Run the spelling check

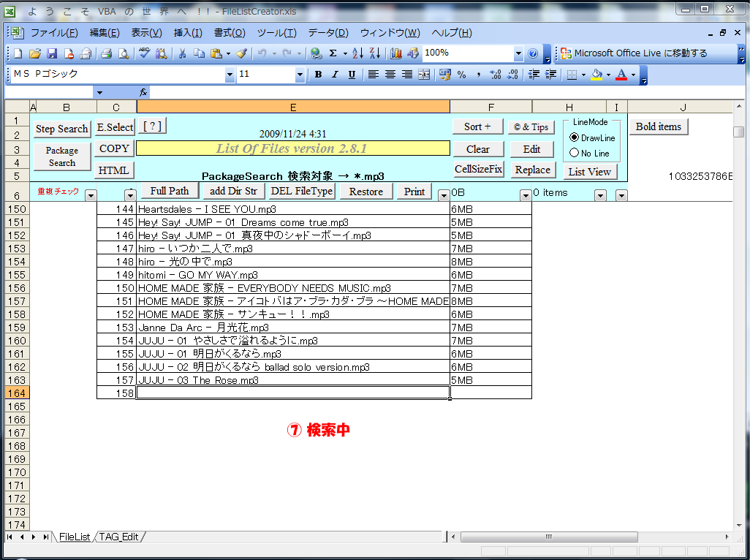pos(144,53)
